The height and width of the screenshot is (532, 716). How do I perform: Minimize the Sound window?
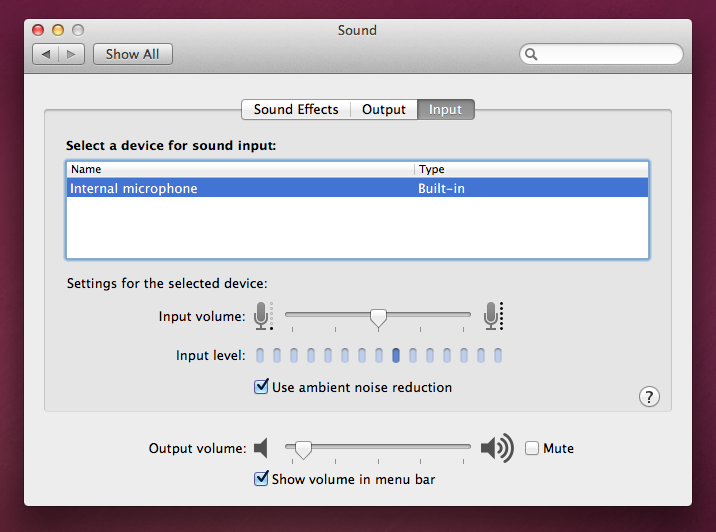click(x=58, y=30)
